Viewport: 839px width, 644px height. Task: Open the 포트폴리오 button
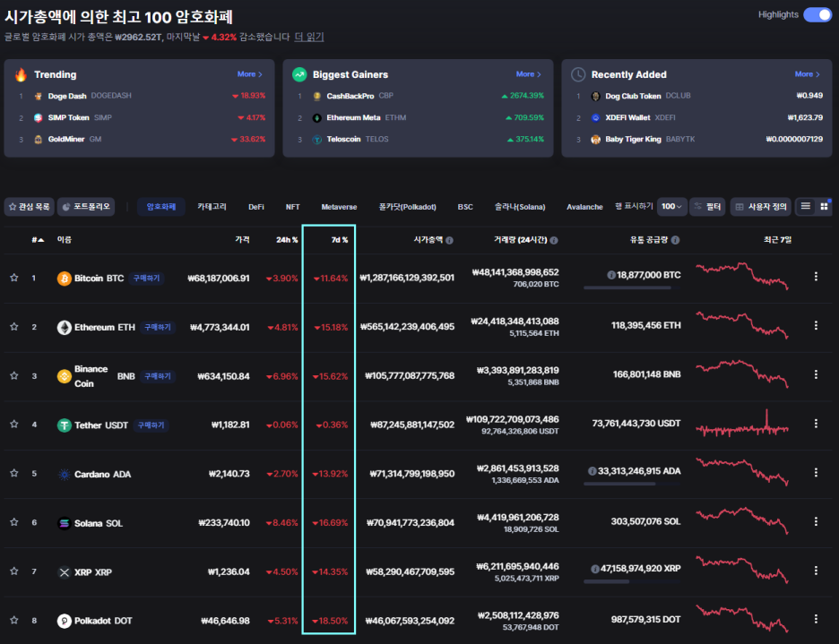86,207
